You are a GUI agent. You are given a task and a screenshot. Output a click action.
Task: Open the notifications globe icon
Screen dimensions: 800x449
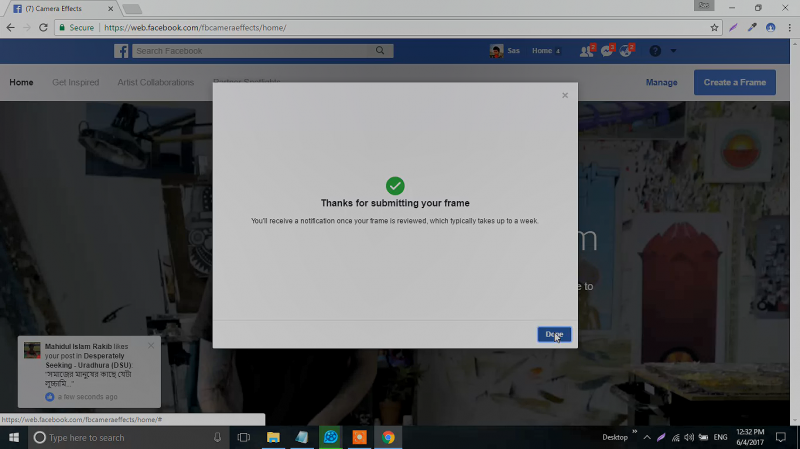click(x=626, y=51)
